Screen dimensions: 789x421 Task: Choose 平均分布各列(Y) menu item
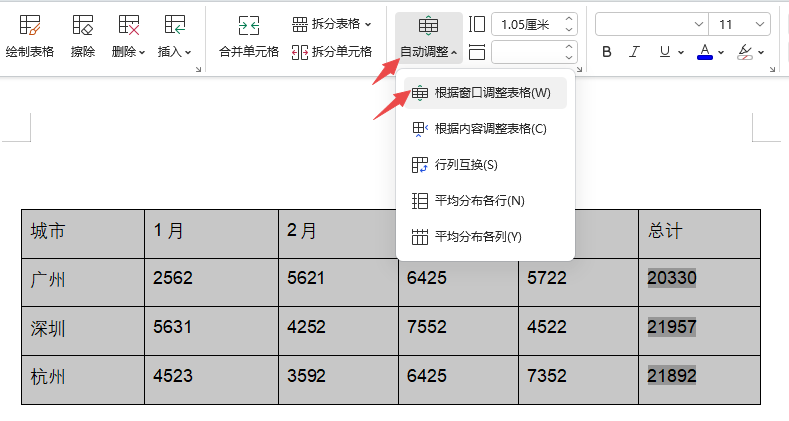pyautogui.click(x=485, y=236)
